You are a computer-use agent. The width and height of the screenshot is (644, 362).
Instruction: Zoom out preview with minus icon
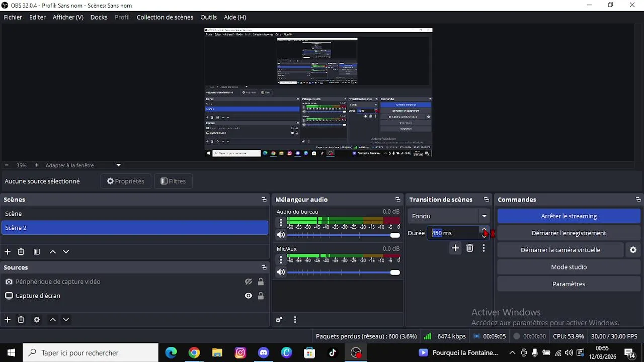tap(7, 165)
